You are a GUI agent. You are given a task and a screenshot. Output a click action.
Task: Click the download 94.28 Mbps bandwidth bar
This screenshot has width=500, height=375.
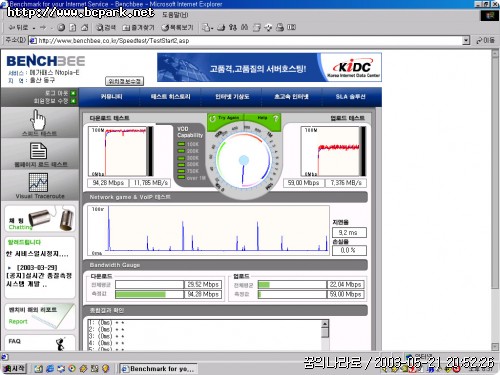(x=150, y=294)
